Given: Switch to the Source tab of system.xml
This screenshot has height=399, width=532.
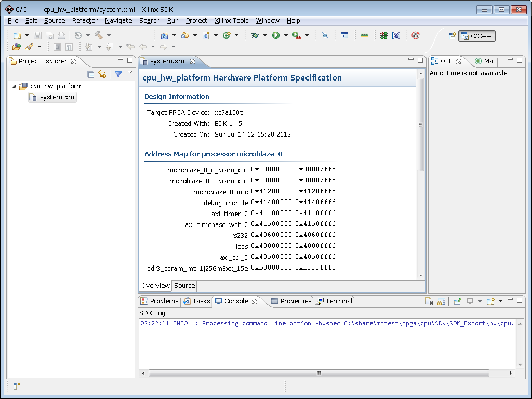Looking at the screenshot, I should pos(184,286).
